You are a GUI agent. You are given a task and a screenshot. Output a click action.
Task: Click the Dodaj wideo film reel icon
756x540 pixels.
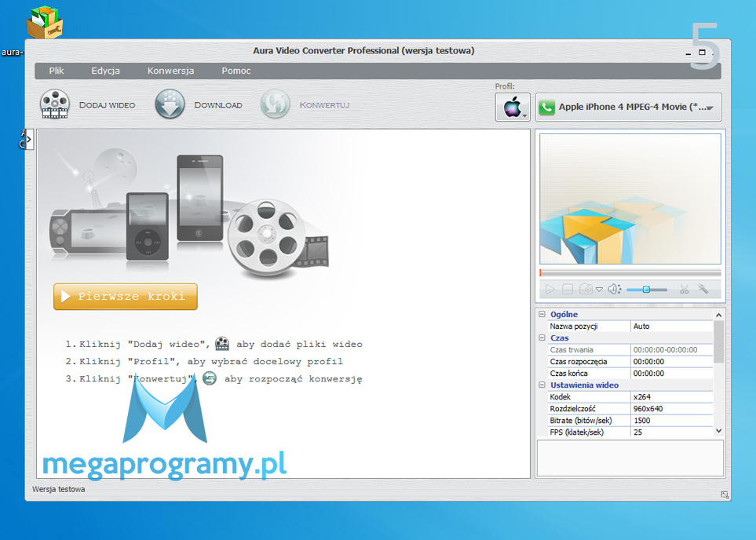click(x=55, y=104)
